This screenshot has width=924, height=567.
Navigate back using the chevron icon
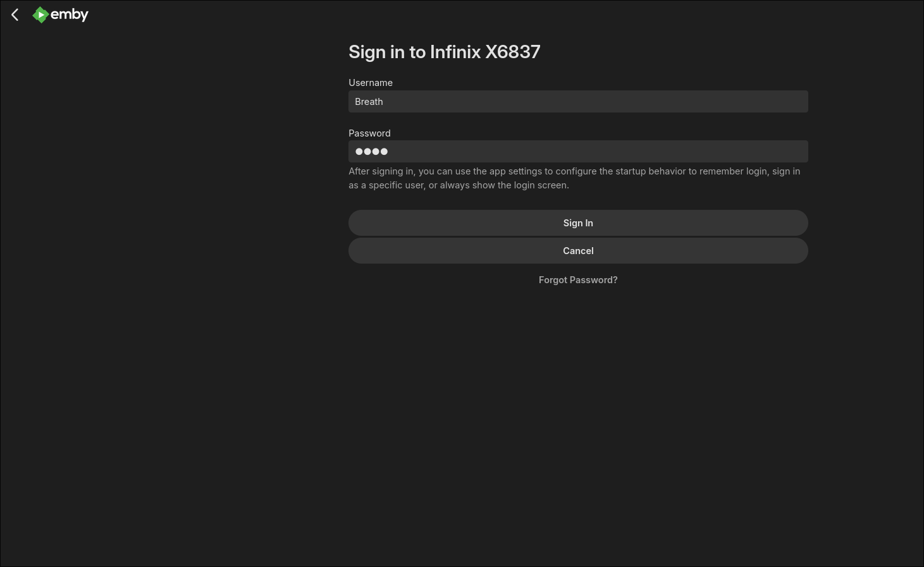click(x=15, y=15)
